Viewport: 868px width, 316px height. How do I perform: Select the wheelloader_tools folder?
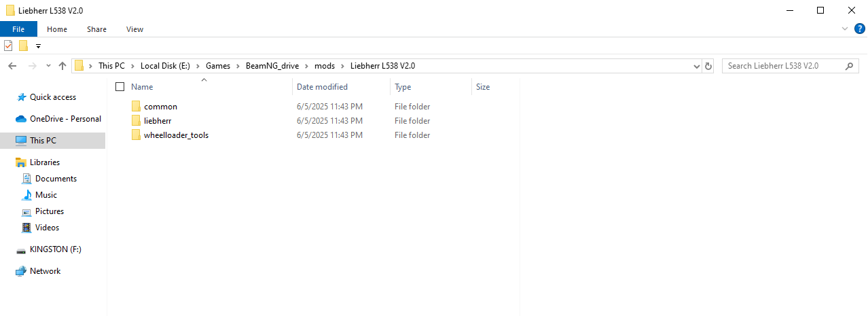[x=176, y=135]
